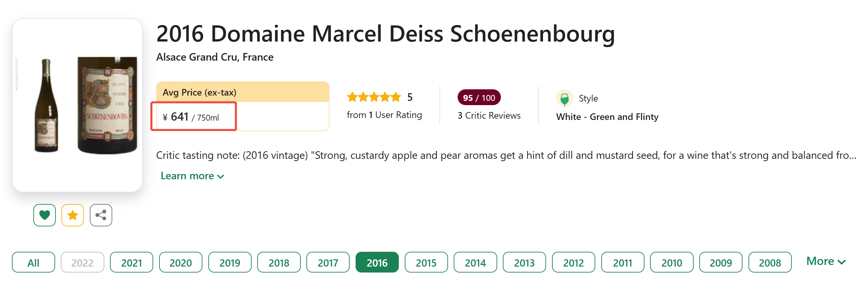Click White - Green and Flinty style
The image size is (868, 289).
tap(607, 117)
